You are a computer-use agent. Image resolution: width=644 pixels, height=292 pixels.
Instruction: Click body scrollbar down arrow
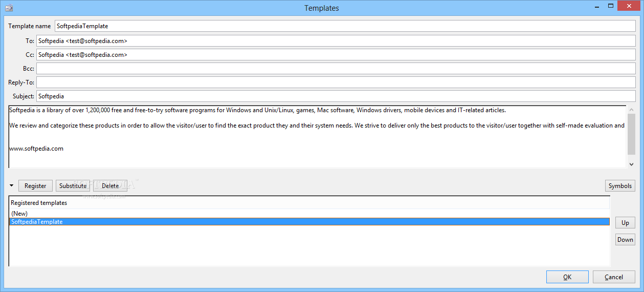(x=631, y=164)
